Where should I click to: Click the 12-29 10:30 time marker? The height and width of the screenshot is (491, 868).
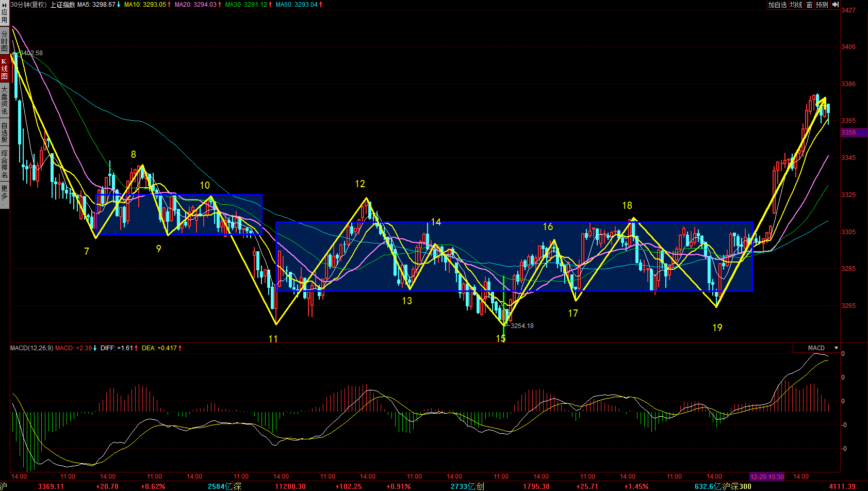coord(767,477)
